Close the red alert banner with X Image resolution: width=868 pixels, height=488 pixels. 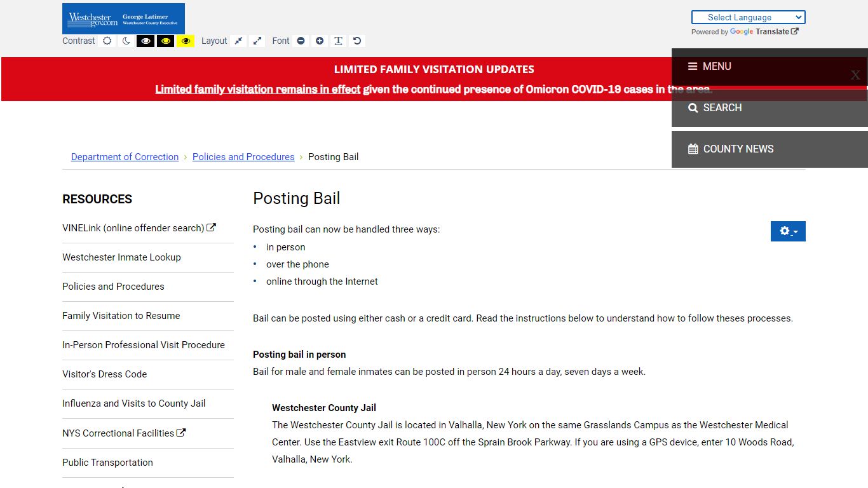pyautogui.click(x=855, y=75)
